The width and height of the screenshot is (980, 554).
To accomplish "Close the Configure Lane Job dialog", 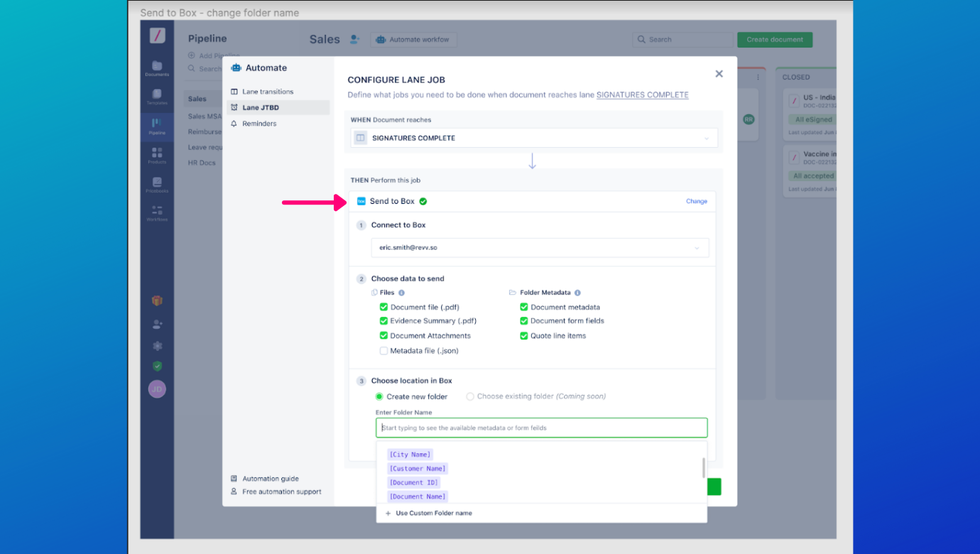I will [719, 74].
